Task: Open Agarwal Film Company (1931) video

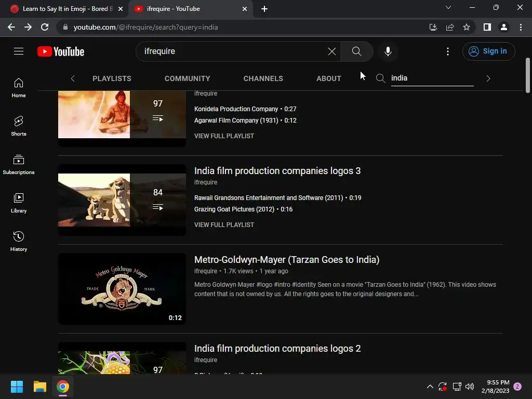Action: (x=245, y=121)
